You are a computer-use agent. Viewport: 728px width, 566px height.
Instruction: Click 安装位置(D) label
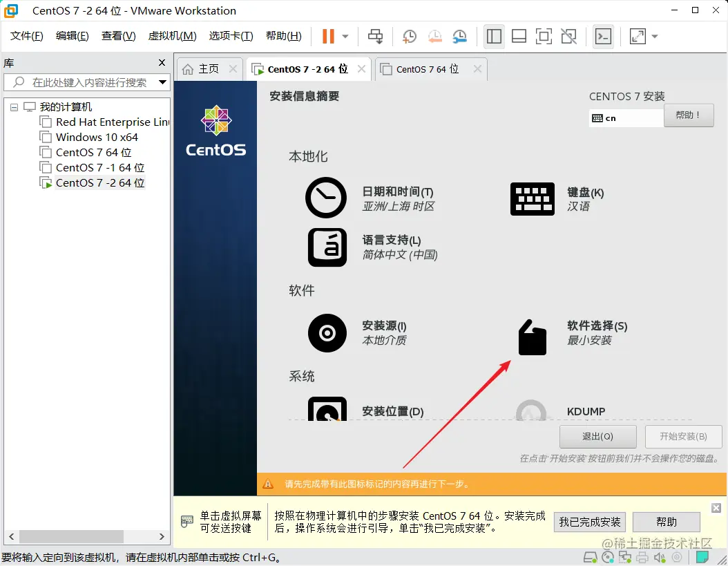pyautogui.click(x=393, y=411)
